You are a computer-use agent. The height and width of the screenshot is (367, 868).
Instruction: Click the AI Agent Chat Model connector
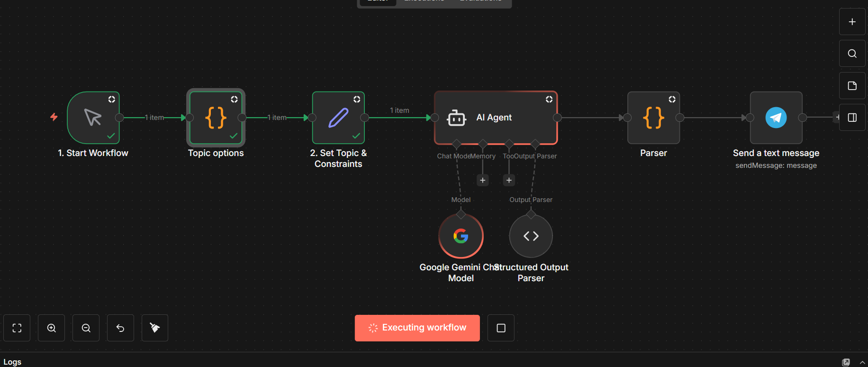[456, 144]
